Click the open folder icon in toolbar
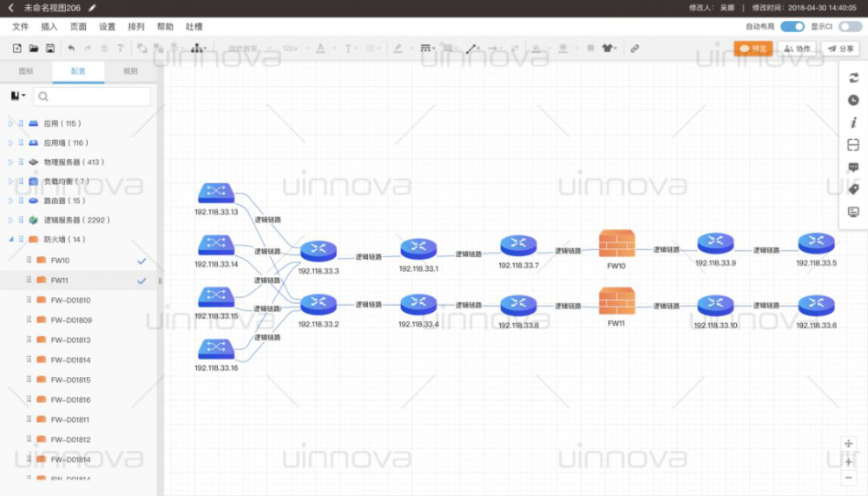The image size is (868, 496). [34, 49]
